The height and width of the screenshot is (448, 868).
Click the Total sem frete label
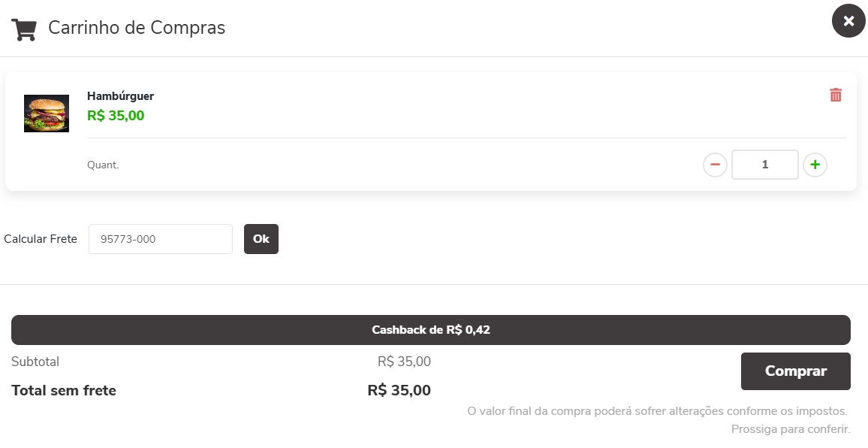[x=64, y=390]
